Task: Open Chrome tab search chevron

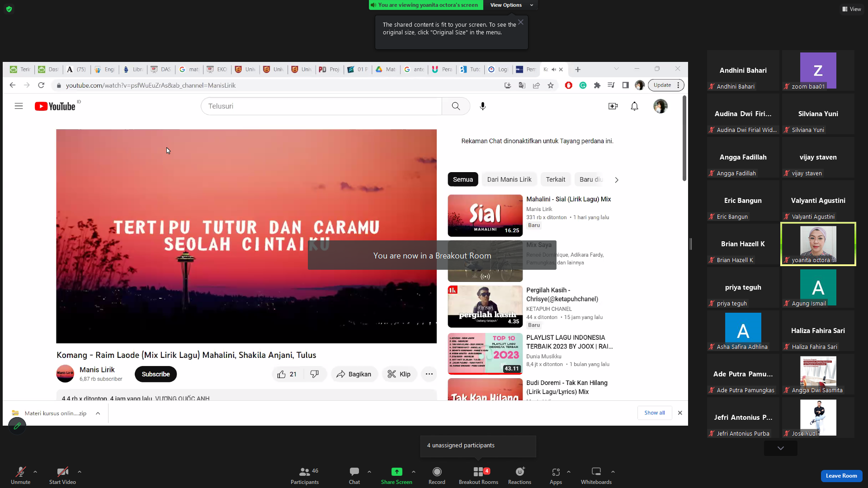Action: tap(616, 69)
